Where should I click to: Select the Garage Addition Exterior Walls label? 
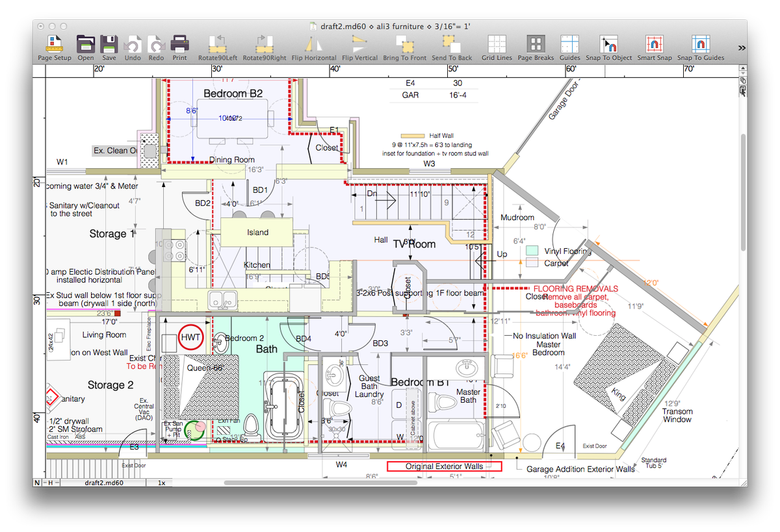580,469
